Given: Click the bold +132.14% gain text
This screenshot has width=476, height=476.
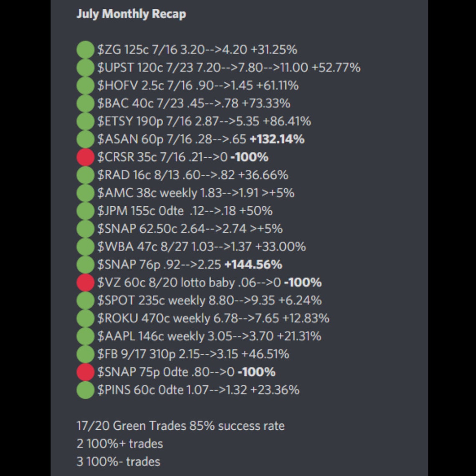Looking at the screenshot, I should [277, 139].
